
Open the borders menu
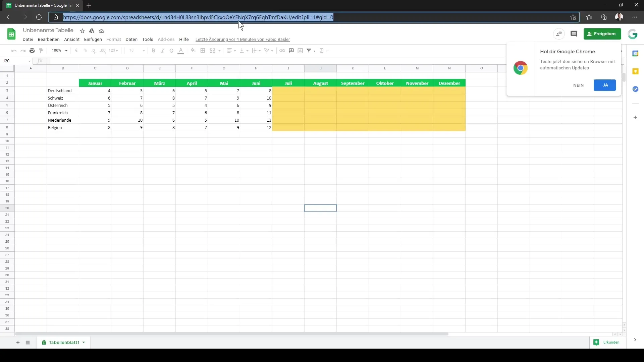click(x=203, y=51)
